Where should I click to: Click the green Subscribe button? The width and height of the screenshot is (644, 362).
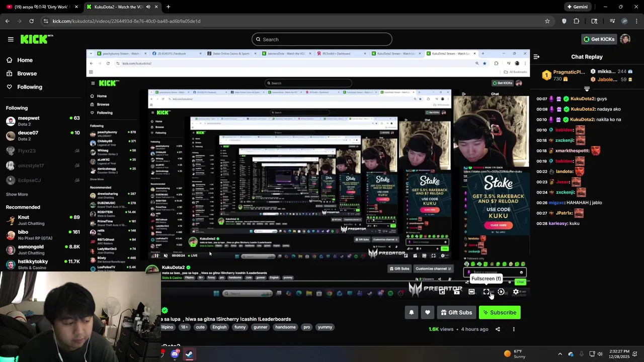coord(500,313)
